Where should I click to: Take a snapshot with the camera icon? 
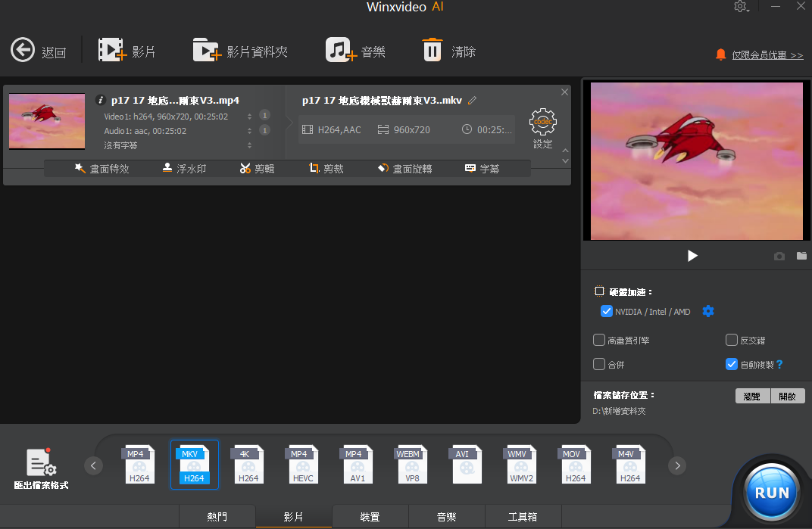click(779, 256)
